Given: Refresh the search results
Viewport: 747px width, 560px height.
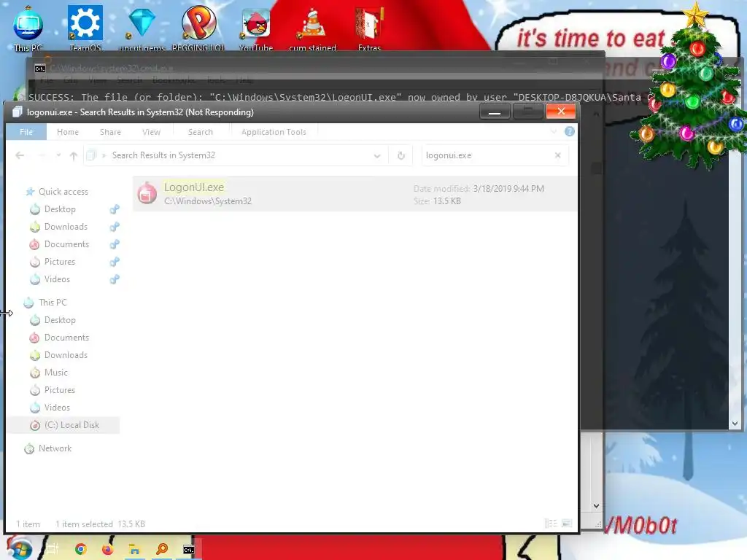Looking at the screenshot, I should pyautogui.click(x=401, y=155).
